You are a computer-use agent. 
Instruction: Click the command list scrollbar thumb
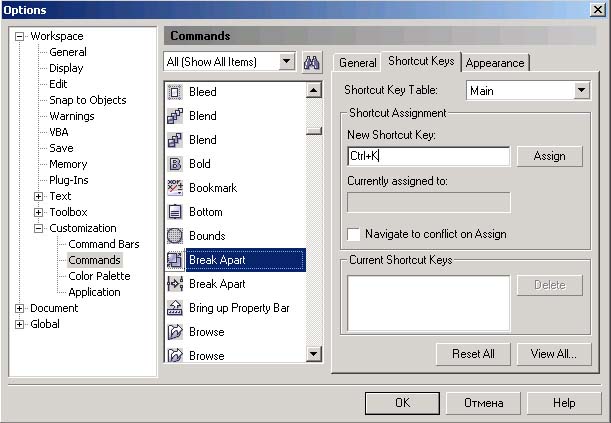314,131
